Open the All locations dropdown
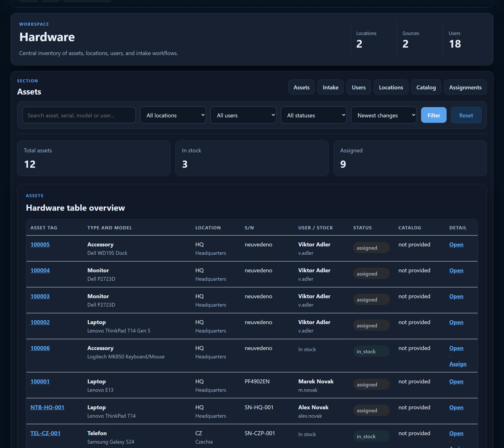Screen dimensions: 504x448 pos(173,115)
